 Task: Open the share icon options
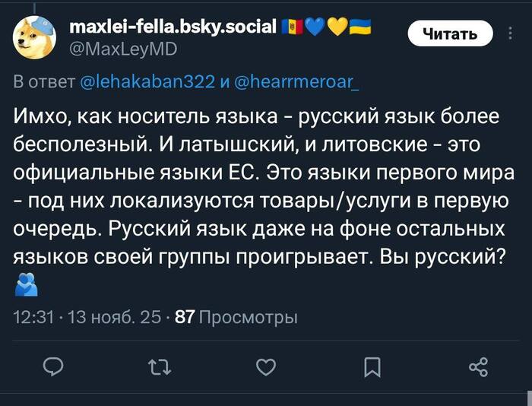[x=478, y=368]
